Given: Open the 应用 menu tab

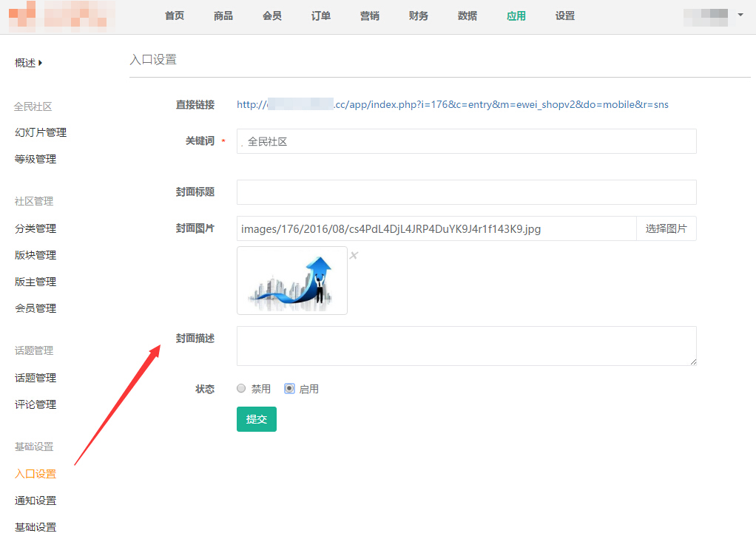Looking at the screenshot, I should pyautogui.click(x=516, y=16).
